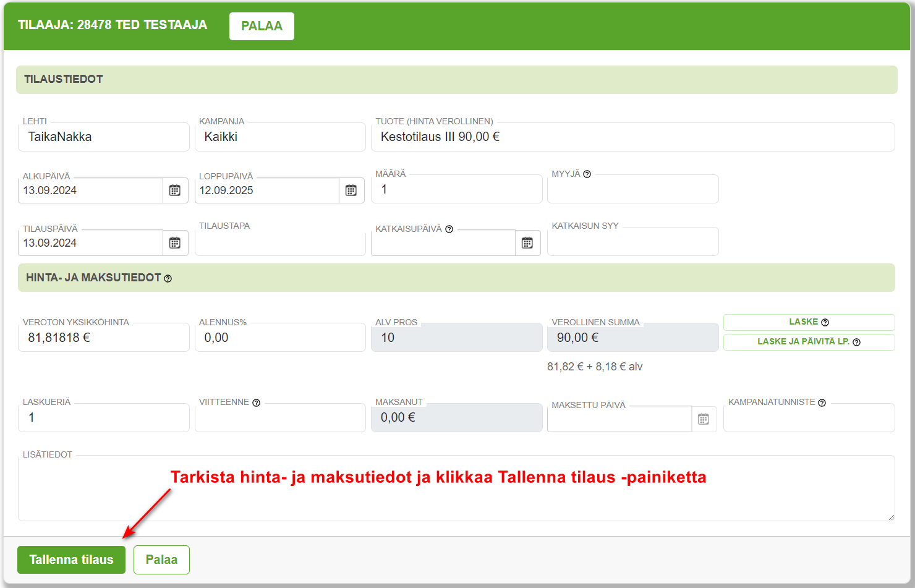Click the Tilaustiedot section header
This screenshot has height=588, width=915.
[456, 80]
